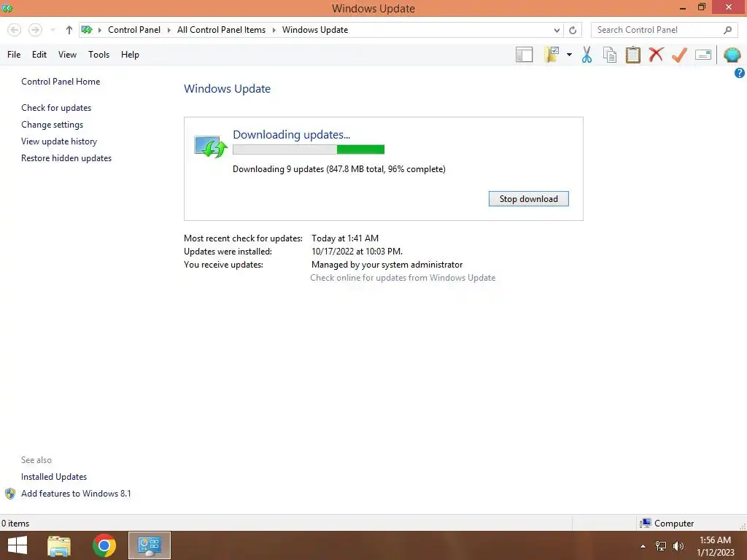Click the Windows Update title bar icon
This screenshot has height=560, width=747.
[x=7, y=8]
